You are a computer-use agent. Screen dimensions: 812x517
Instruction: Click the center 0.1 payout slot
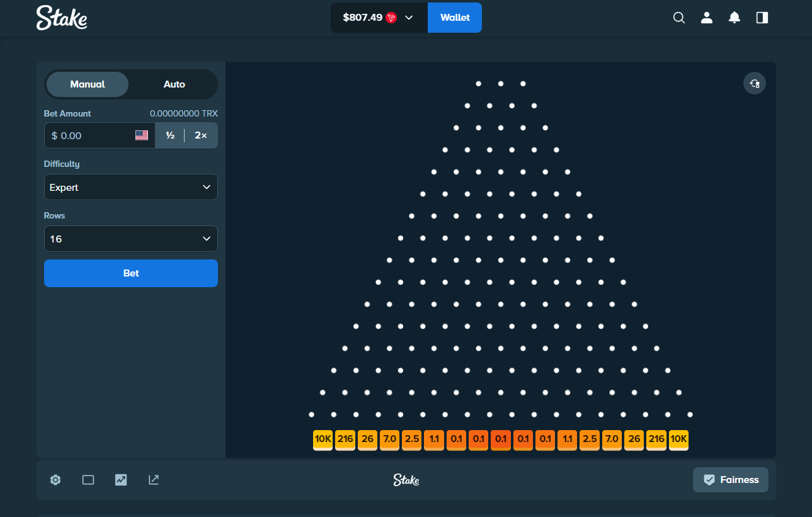pos(501,439)
